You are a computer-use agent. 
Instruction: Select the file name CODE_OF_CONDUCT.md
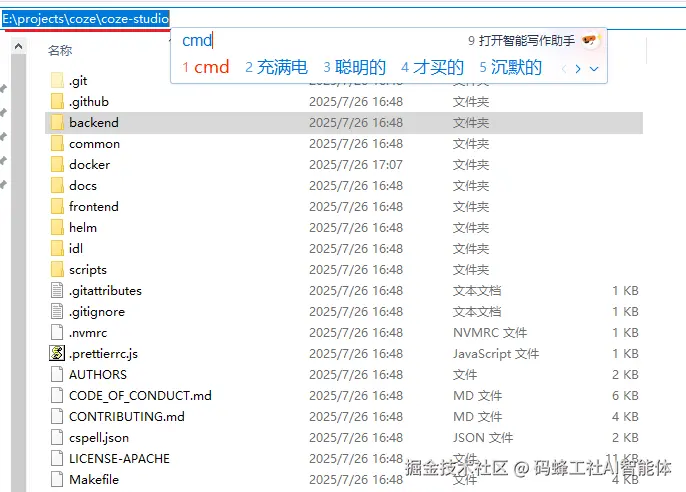pyautogui.click(x=140, y=396)
